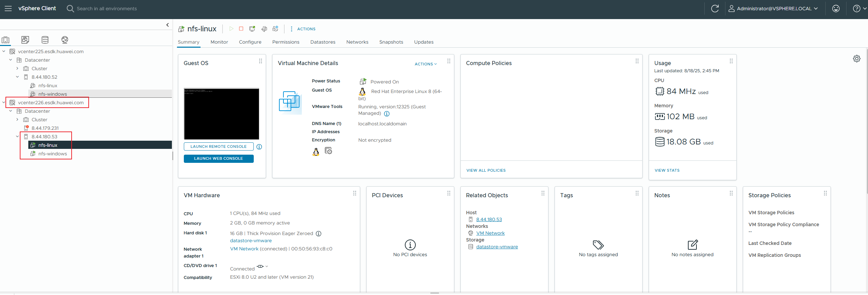Click info icon next to Thick Provision Eager Zeroed
The height and width of the screenshot is (295, 868).
pyautogui.click(x=319, y=234)
